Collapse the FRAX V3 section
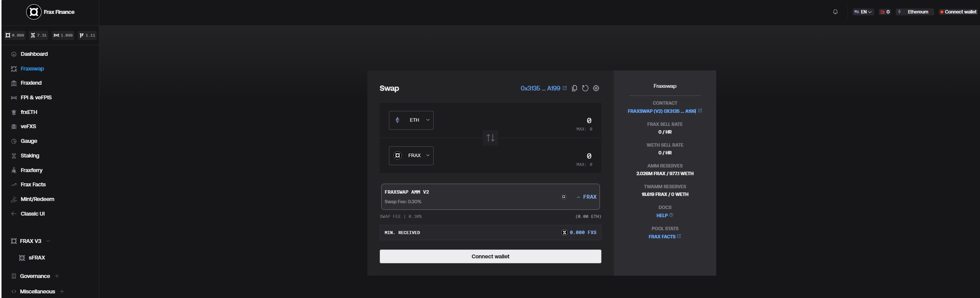Viewport: 980px width, 298px height. click(x=48, y=241)
